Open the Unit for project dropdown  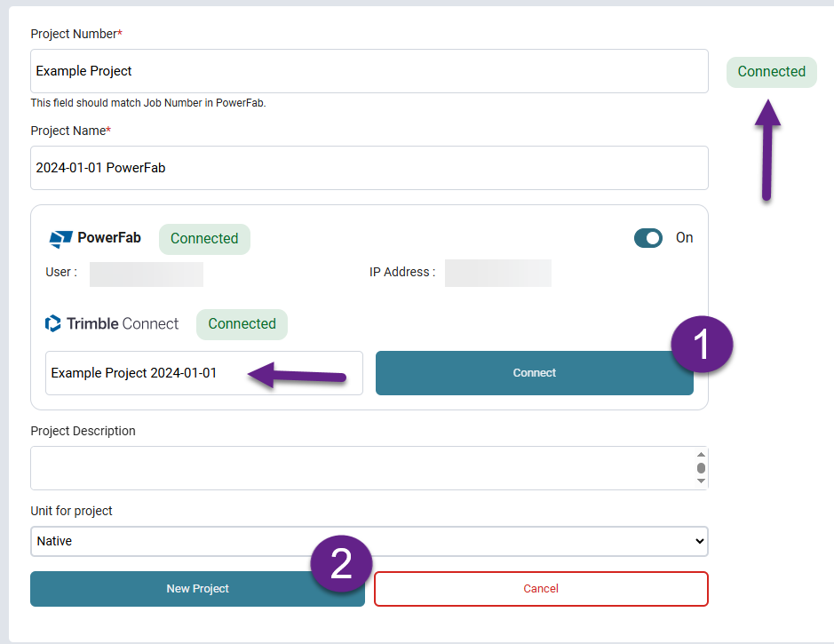click(x=369, y=541)
